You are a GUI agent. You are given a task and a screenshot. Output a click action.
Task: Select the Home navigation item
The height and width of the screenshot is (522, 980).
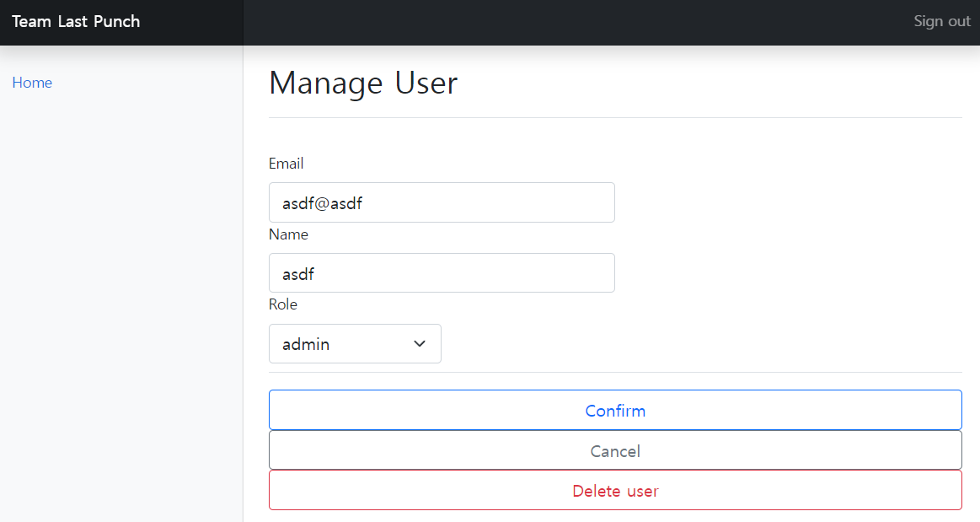pos(32,82)
